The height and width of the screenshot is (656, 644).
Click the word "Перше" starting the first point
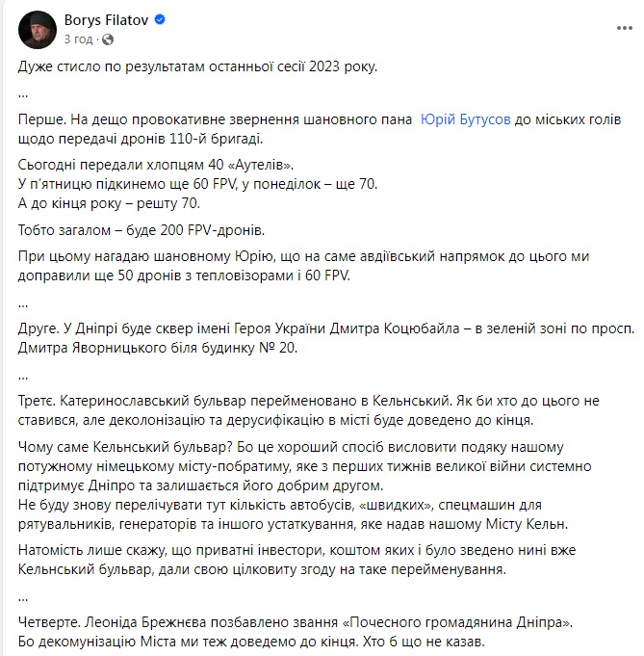(39, 119)
